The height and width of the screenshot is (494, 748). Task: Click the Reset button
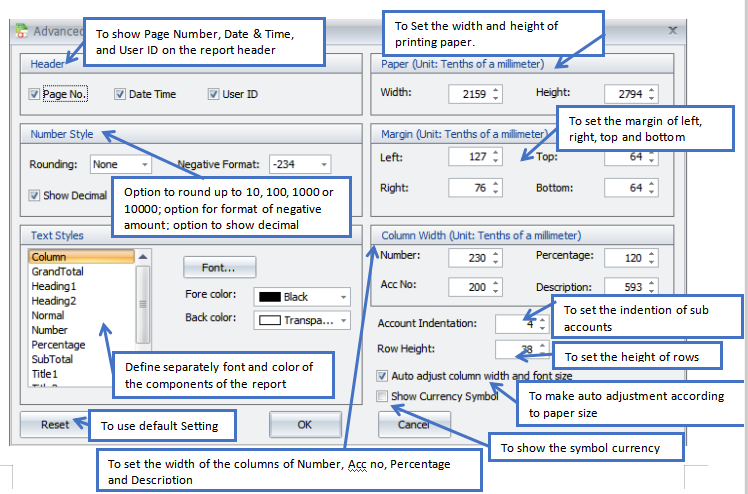click(x=55, y=424)
